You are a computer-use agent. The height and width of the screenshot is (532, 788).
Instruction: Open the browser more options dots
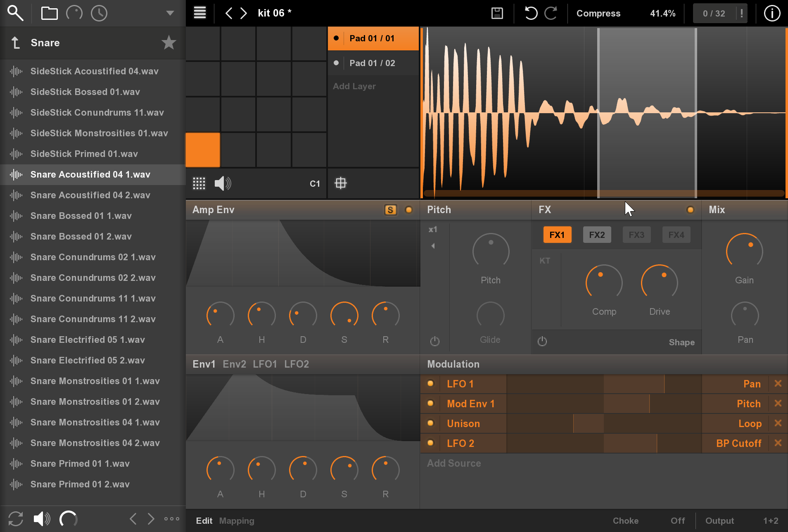point(172,519)
